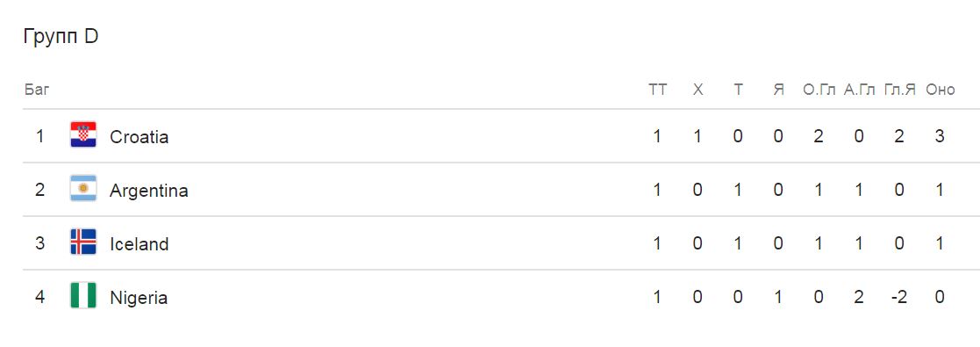Image resolution: width=980 pixels, height=347 pixels.
Task: Click the Оно points column header
Action: coord(940,90)
